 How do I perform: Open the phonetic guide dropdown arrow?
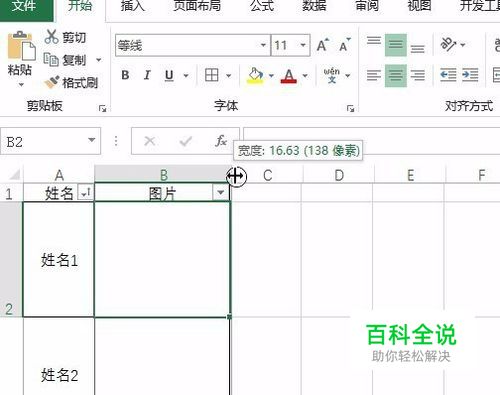tap(348, 76)
